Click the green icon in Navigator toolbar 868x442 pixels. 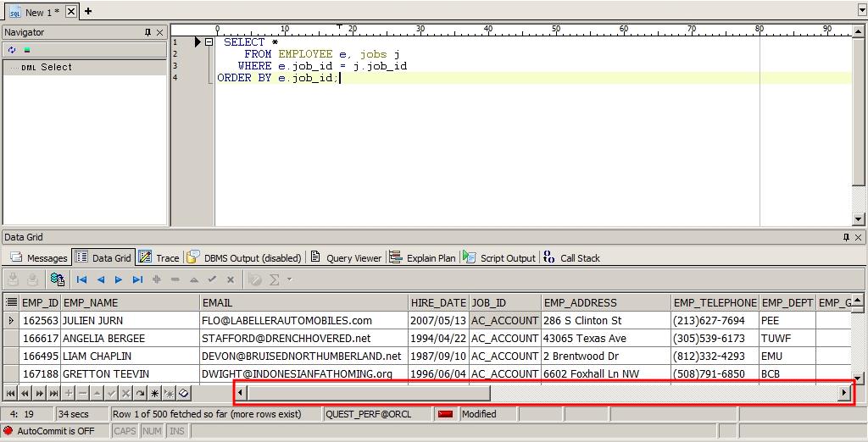(27, 50)
